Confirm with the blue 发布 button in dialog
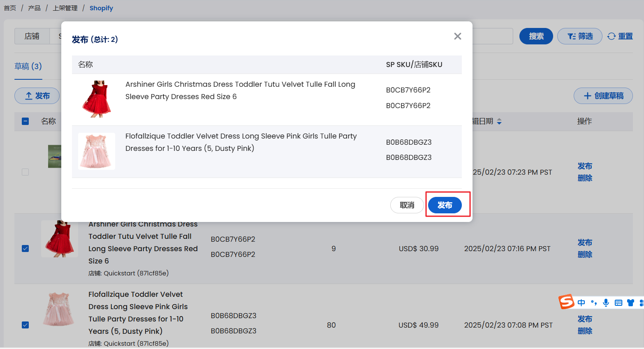Screen dimensions: 644x349 [x=445, y=205]
